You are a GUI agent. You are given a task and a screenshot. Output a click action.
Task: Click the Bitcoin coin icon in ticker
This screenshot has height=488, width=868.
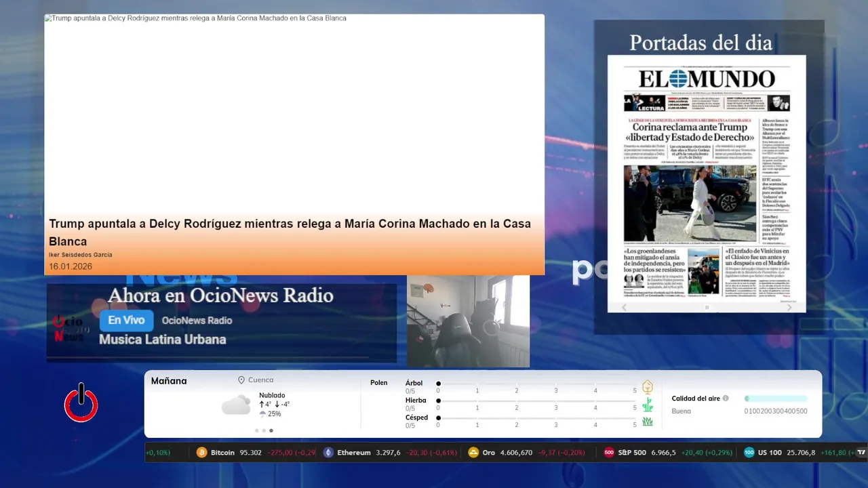point(201,453)
